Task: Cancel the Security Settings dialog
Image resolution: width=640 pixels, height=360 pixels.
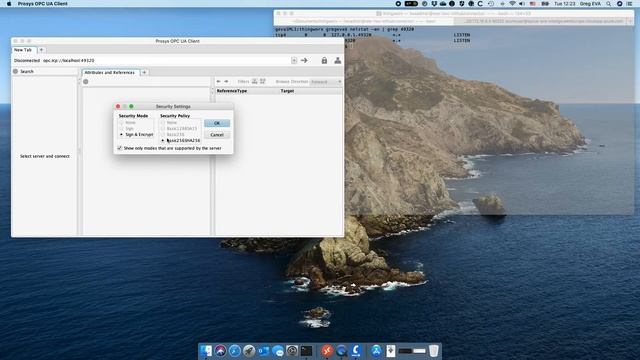Action: [217, 135]
